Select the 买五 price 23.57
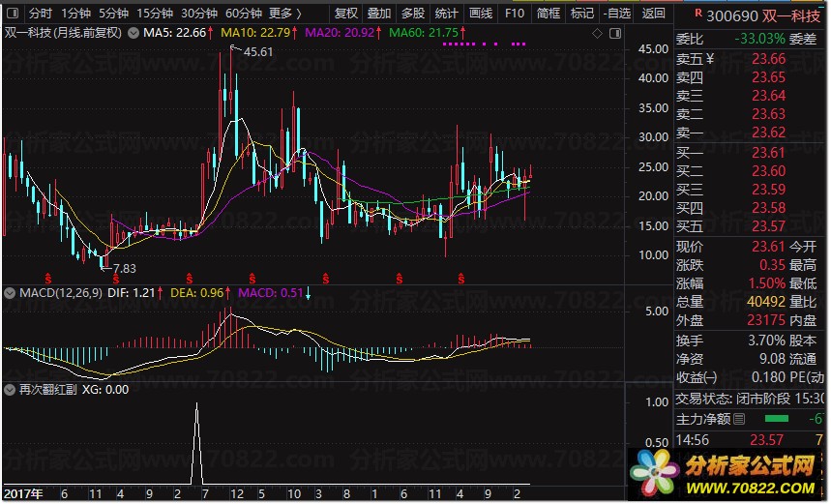 tap(768, 226)
